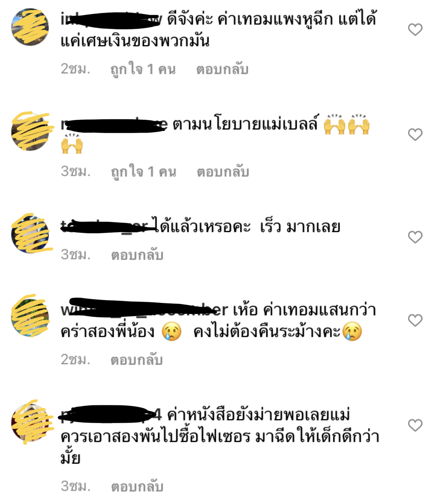
Task: Open username of the first commenter
Action: pyautogui.click(x=111, y=19)
